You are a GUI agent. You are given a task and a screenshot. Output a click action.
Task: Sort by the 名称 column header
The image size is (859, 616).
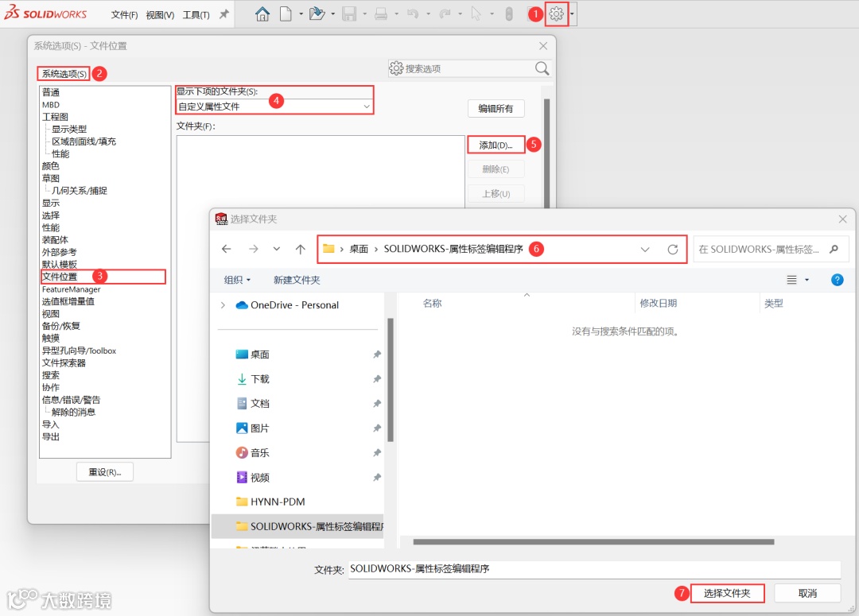(432, 303)
